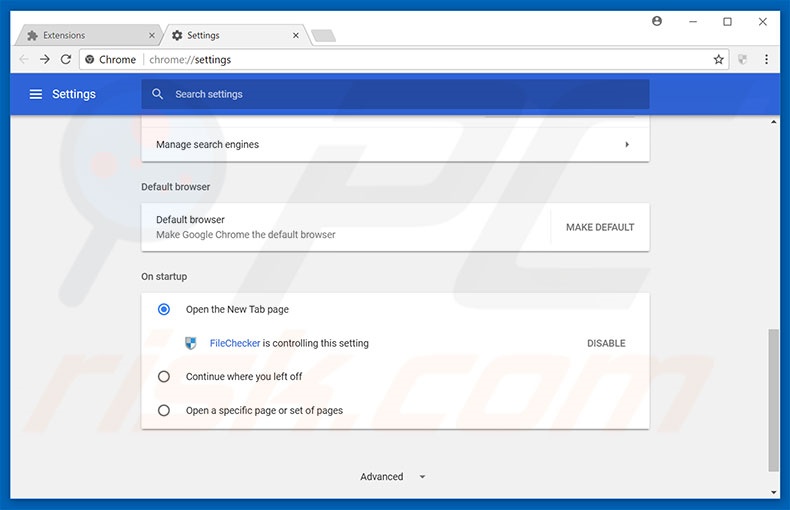Reload the settings page

point(66,59)
